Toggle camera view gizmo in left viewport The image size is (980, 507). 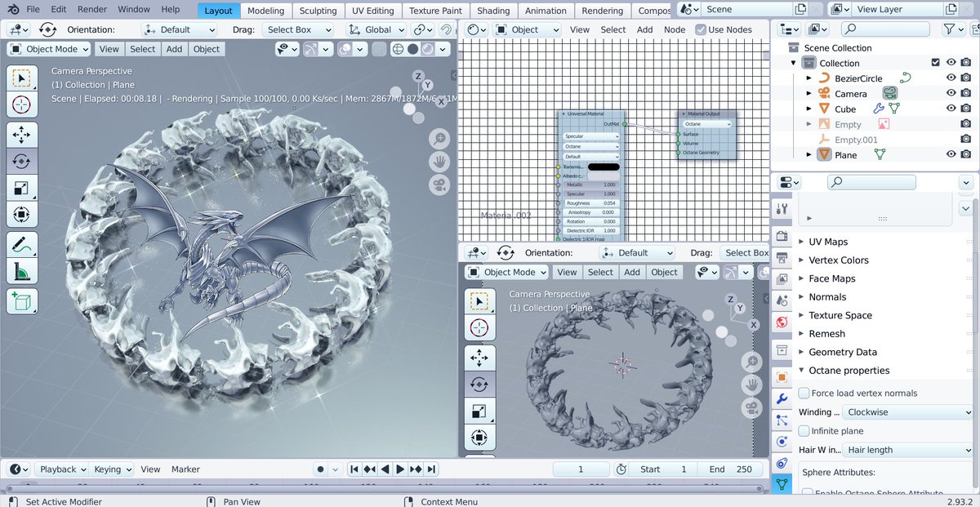[x=439, y=185]
